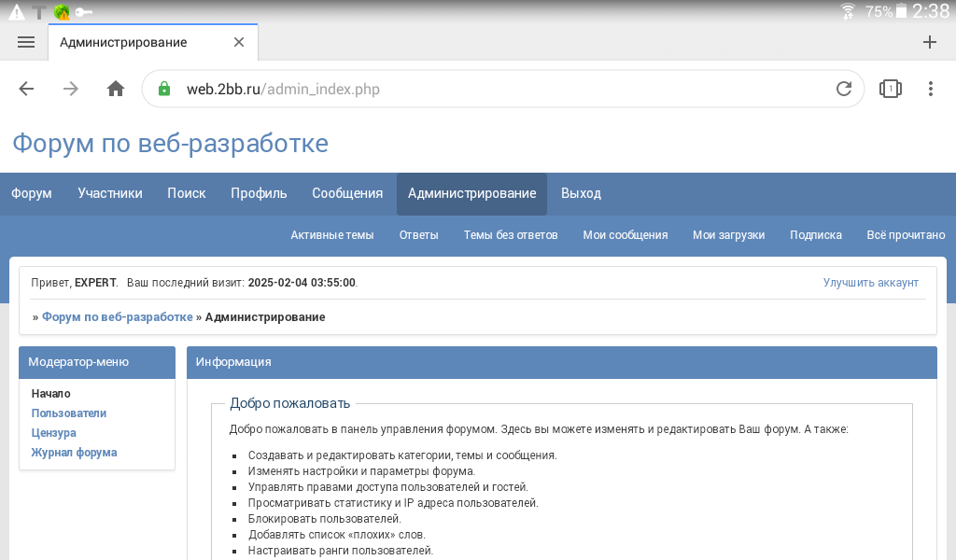Image resolution: width=956 pixels, height=560 pixels.
Task: Click the 2:38 clock in status bar
Action: 931,11
